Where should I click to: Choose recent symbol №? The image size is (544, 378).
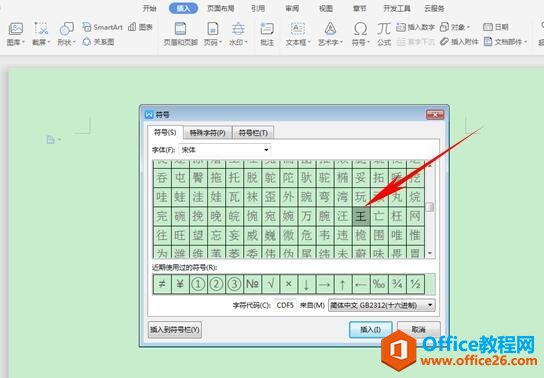click(252, 284)
